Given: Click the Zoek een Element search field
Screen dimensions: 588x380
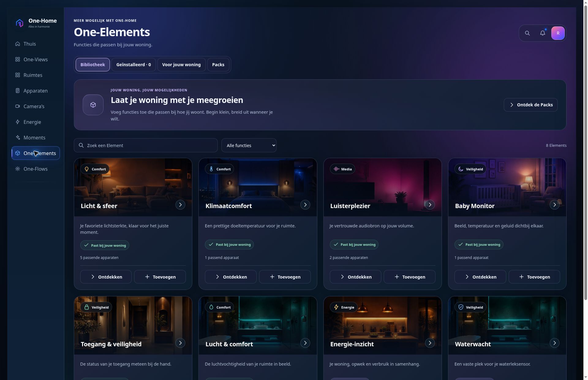Looking at the screenshot, I should click(146, 145).
